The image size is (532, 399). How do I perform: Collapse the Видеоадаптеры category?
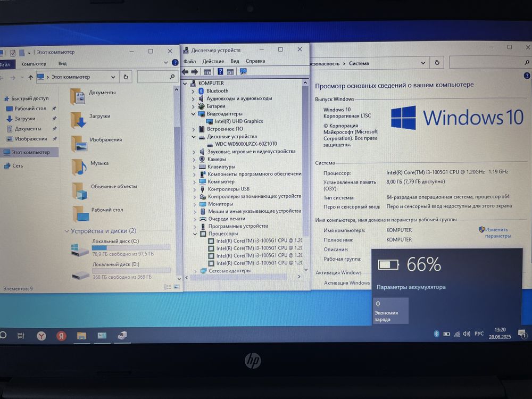tap(193, 114)
